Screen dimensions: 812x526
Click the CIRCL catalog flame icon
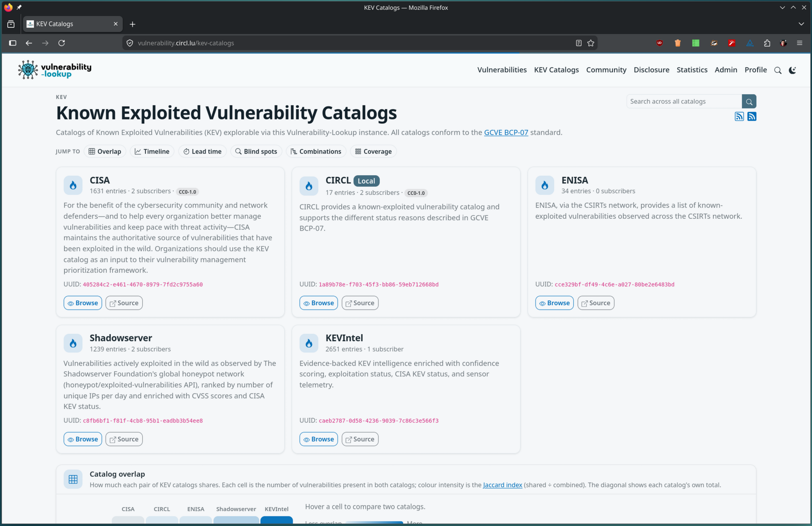309,186
